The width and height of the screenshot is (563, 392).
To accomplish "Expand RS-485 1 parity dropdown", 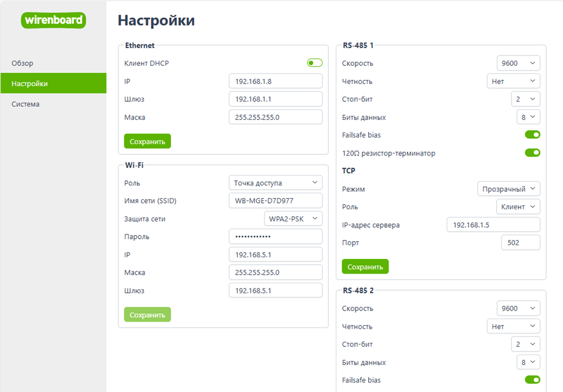I will 513,82.
